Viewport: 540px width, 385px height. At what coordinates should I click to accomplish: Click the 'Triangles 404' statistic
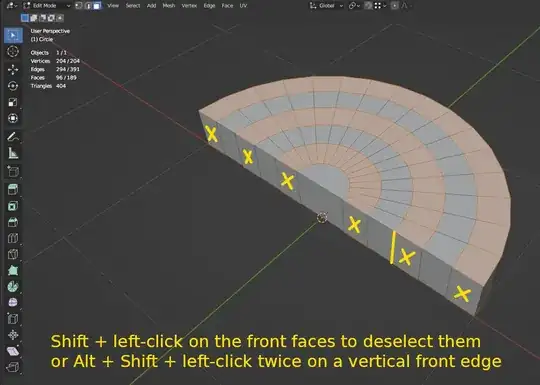point(48,86)
